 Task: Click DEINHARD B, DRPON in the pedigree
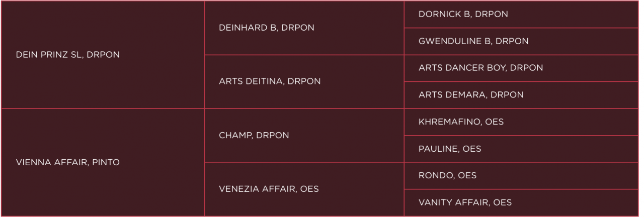click(x=267, y=28)
